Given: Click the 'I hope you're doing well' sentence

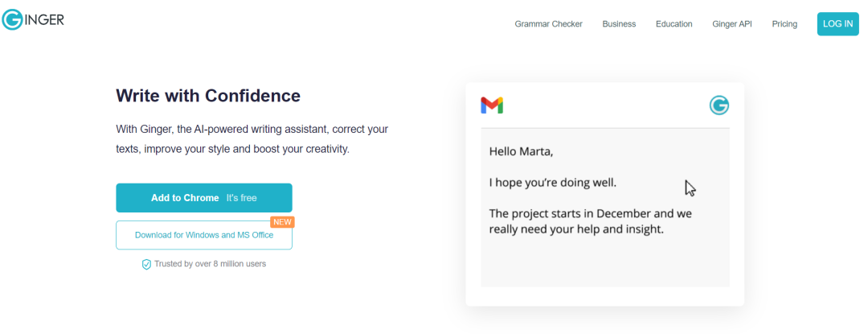Looking at the screenshot, I should 553,182.
